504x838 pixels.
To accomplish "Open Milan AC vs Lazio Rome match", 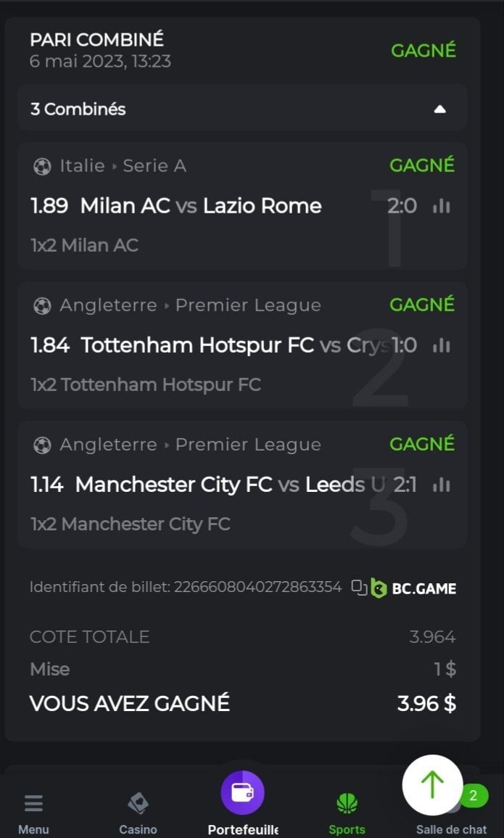I will pyautogui.click(x=200, y=206).
